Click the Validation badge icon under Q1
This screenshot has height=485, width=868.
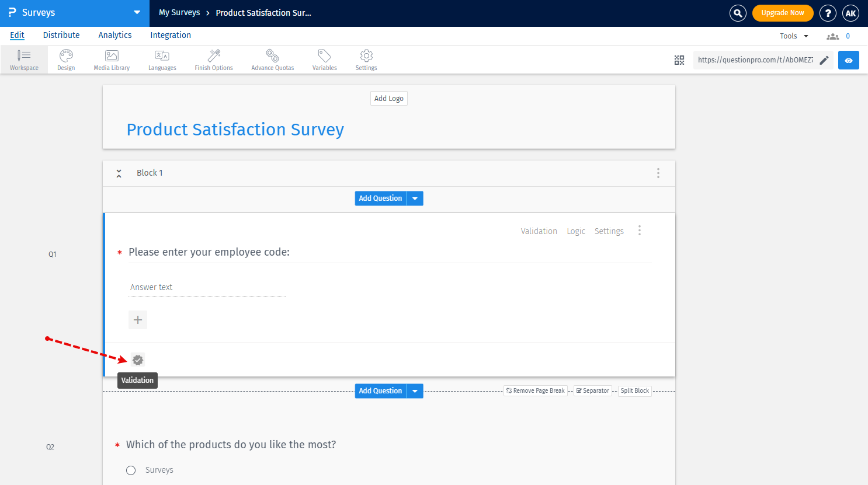point(137,360)
